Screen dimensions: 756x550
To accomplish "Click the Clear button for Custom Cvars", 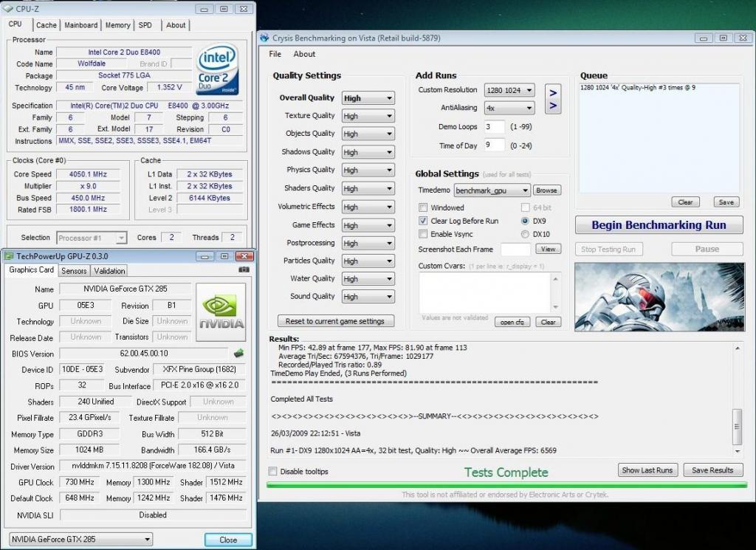I will [549, 322].
